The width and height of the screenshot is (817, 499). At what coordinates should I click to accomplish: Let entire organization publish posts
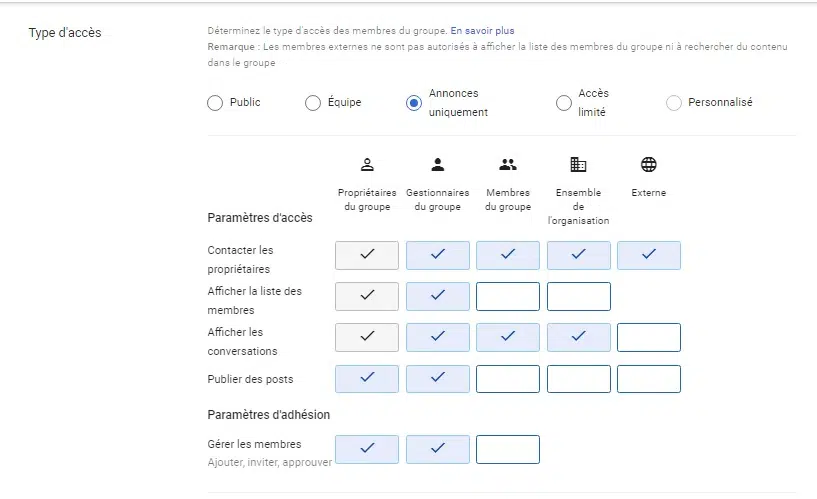click(x=578, y=379)
